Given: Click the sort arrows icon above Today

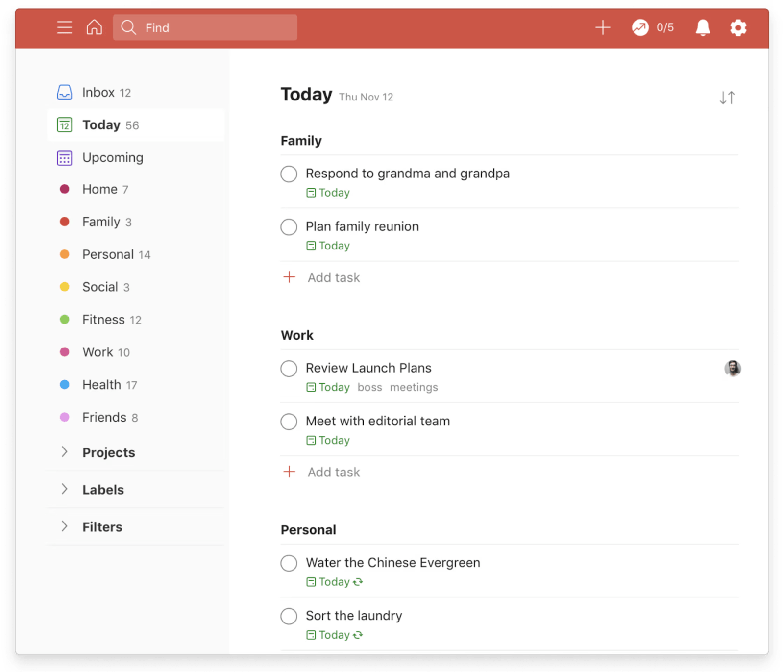Looking at the screenshot, I should click(727, 97).
